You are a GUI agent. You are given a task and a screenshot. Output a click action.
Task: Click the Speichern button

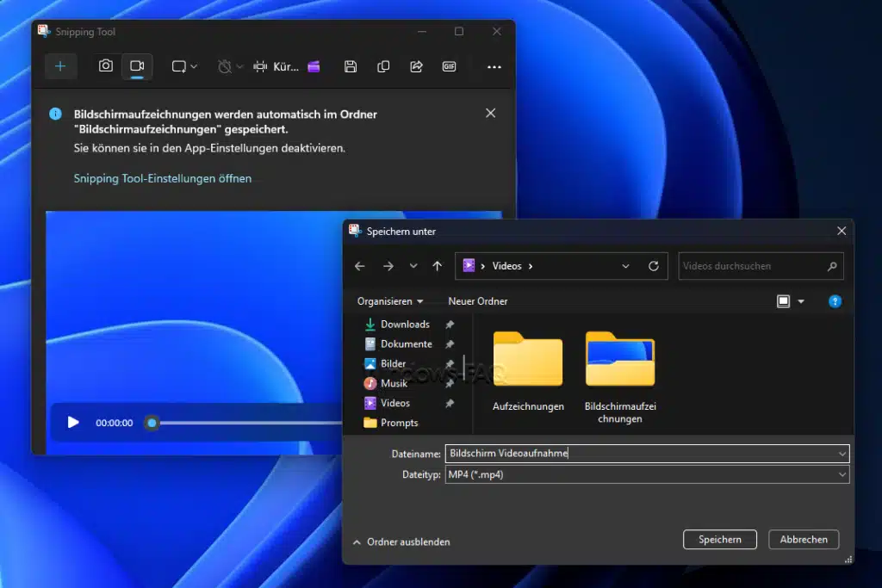[719, 539]
